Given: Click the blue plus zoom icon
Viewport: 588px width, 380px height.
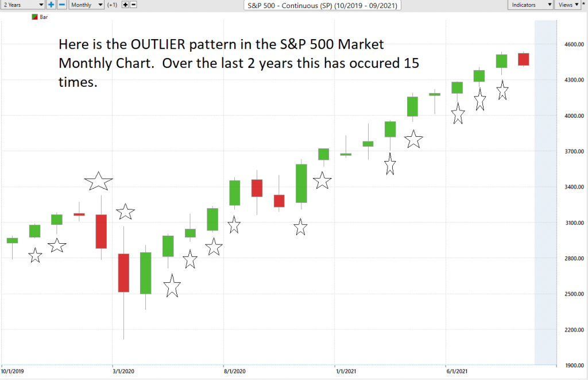Looking at the screenshot, I should (x=51, y=5).
